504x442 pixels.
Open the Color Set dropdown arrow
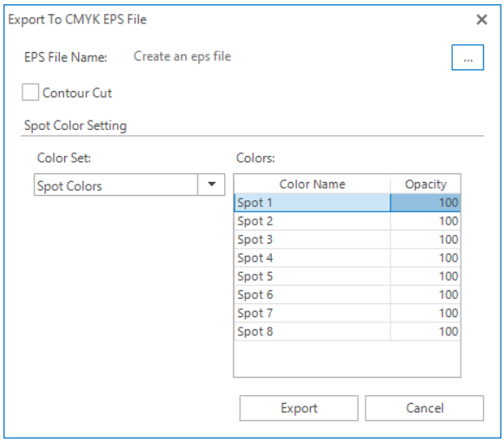[211, 185]
